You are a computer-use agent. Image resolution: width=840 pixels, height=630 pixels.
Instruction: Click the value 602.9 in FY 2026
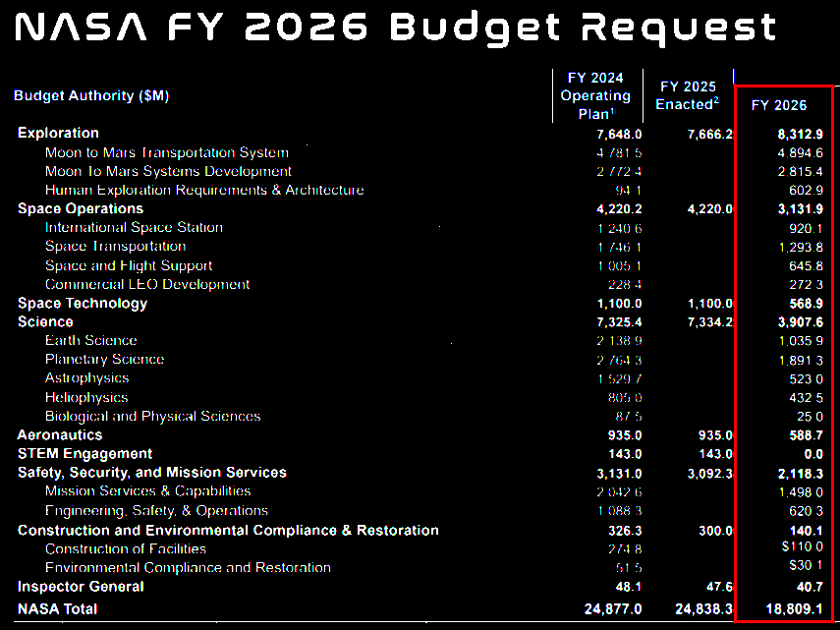(807, 191)
